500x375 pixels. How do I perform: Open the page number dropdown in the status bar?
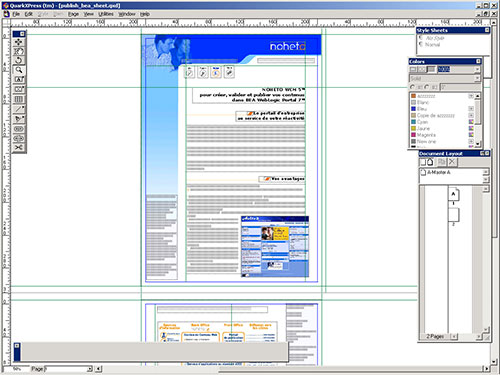coord(89,369)
